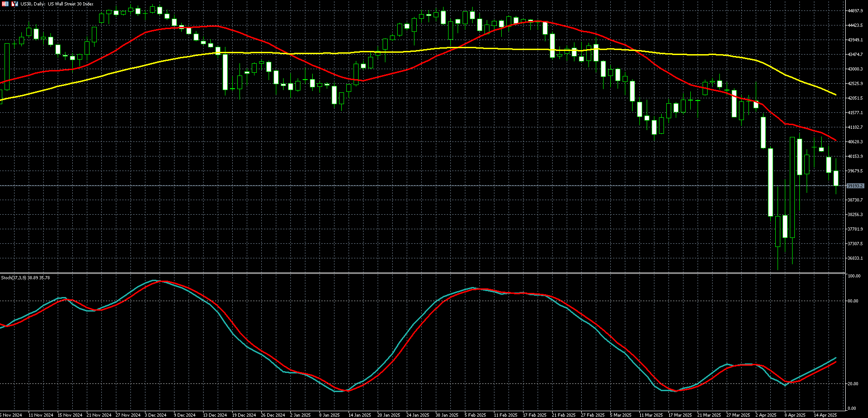Click the 5 Feb 2025 date label
This screenshot has height=418, width=868.
[x=475, y=415]
